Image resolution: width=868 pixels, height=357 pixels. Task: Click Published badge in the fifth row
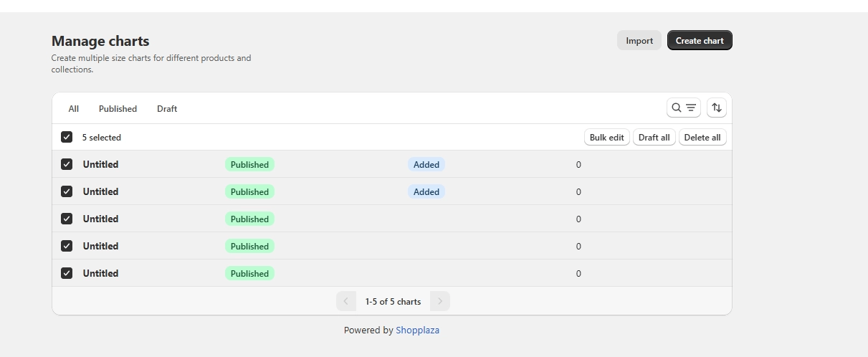(x=249, y=274)
